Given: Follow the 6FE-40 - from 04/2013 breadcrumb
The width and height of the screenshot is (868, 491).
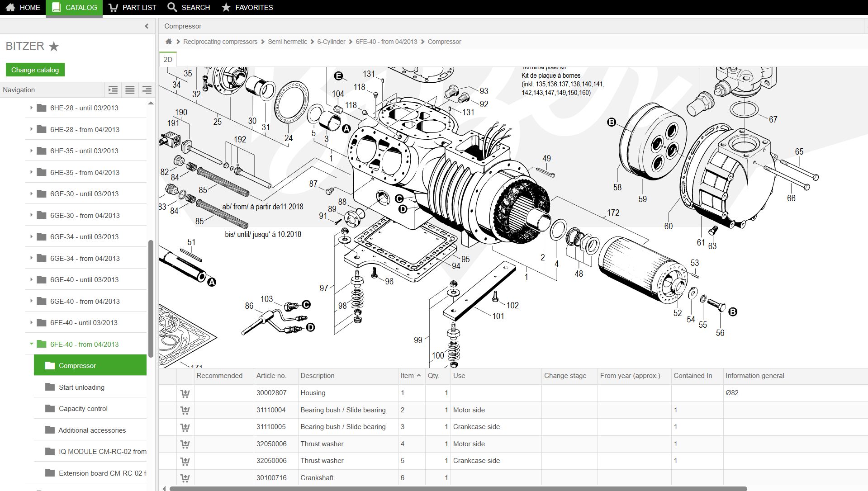Looking at the screenshot, I should tap(386, 42).
